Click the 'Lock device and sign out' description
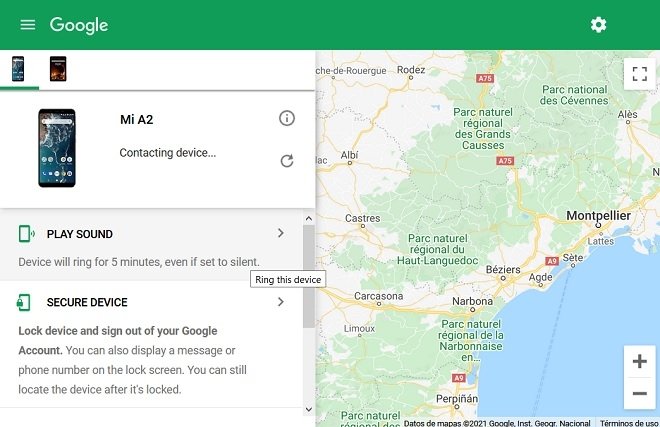Screen dimensions: 660x427 coord(132,360)
